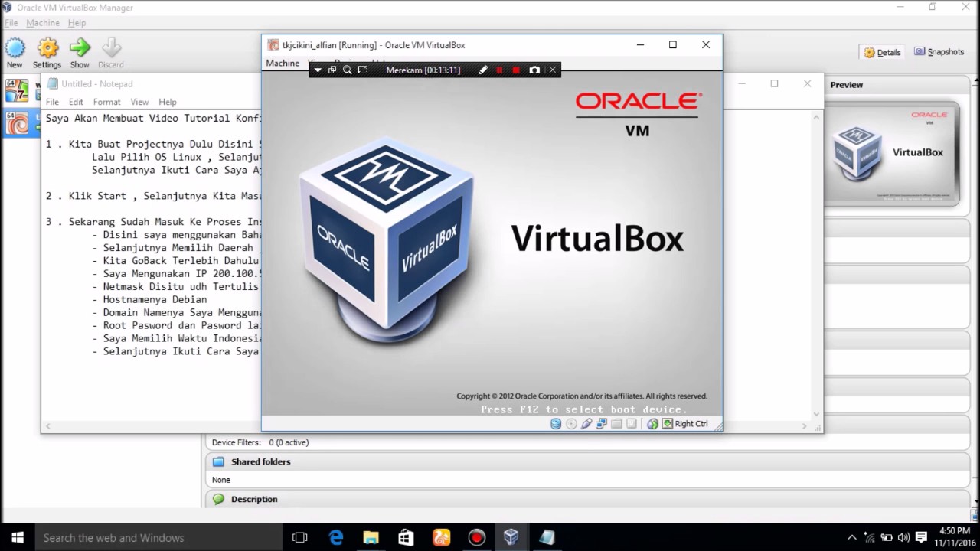Open Task View on the taskbar
This screenshot has width=980, height=551.
click(x=300, y=537)
